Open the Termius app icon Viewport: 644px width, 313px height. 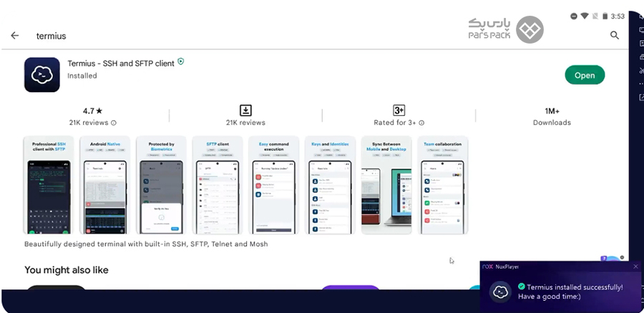(x=42, y=74)
